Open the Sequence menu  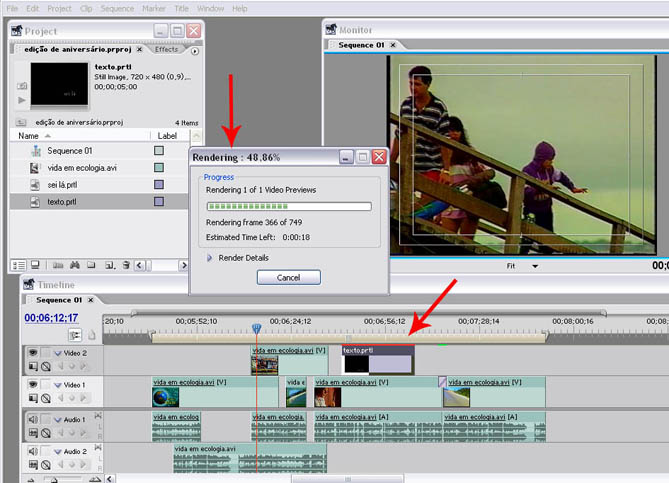(x=117, y=8)
